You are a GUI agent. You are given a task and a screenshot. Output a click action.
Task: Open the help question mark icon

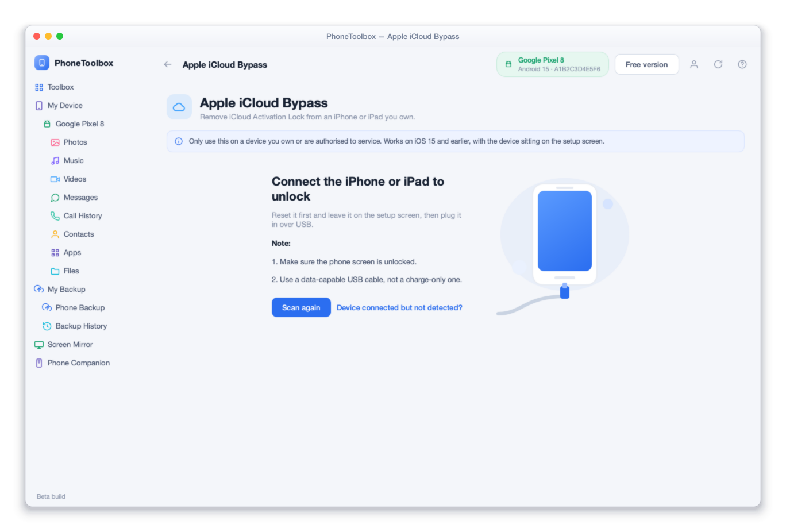(742, 64)
